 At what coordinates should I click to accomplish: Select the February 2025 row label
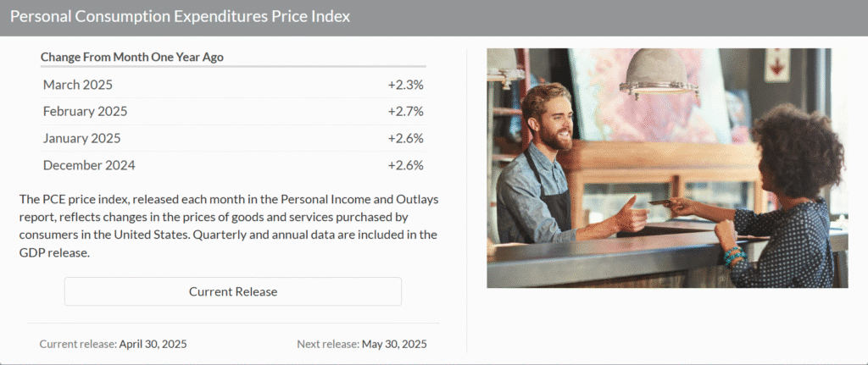(x=86, y=111)
